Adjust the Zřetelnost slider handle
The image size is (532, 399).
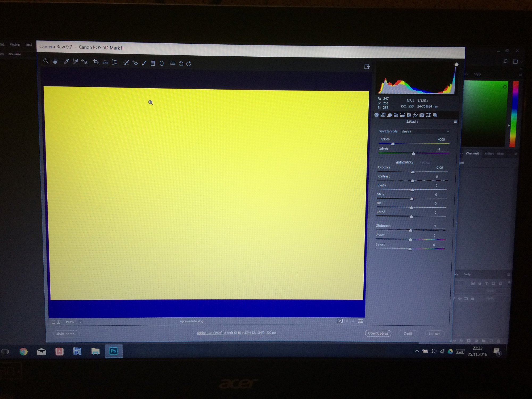tap(410, 230)
